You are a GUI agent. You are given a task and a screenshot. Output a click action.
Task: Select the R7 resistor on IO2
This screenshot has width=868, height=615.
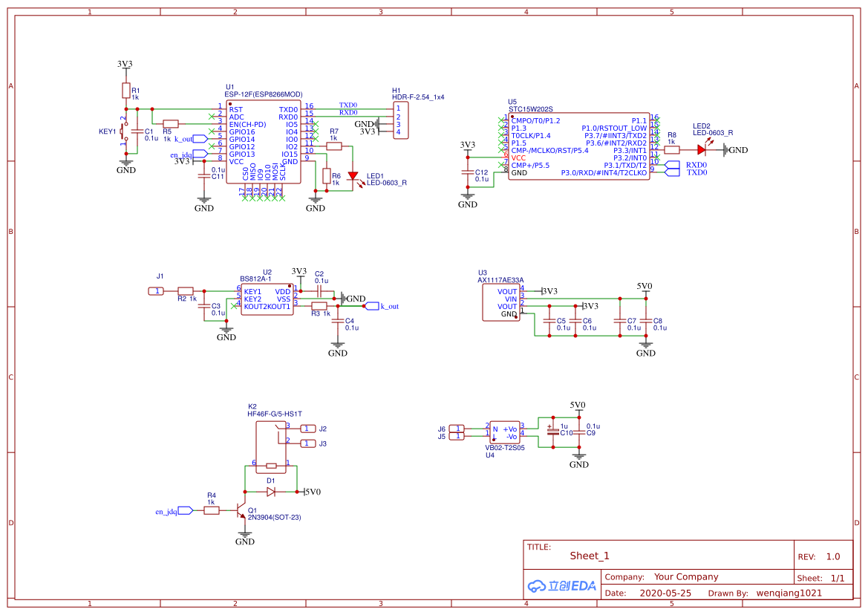[x=334, y=146]
